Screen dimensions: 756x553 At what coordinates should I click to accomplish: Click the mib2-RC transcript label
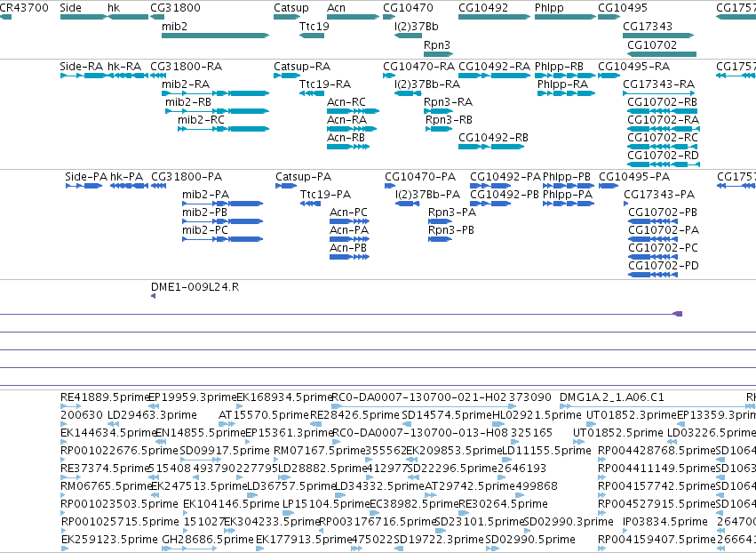coord(201,120)
